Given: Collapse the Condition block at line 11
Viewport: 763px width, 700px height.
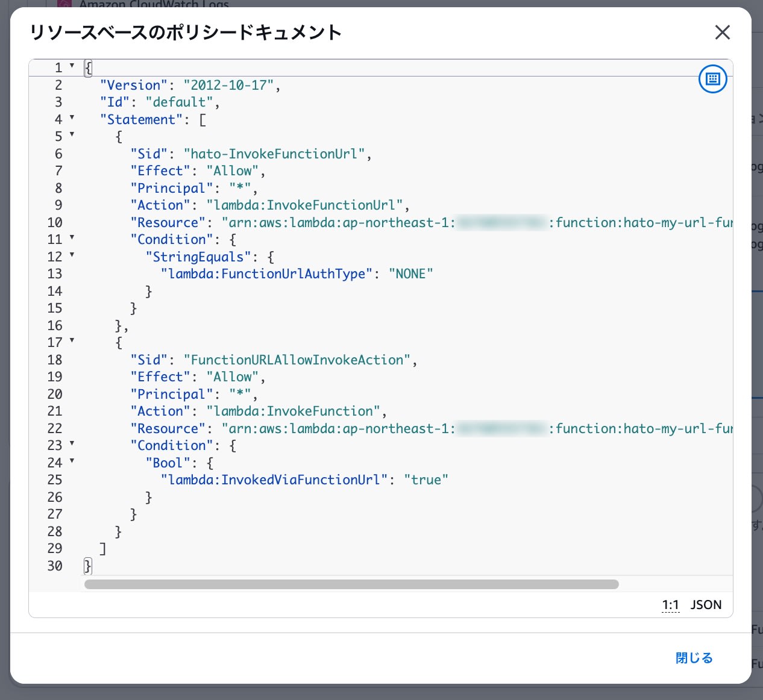Looking at the screenshot, I should click(x=72, y=239).
